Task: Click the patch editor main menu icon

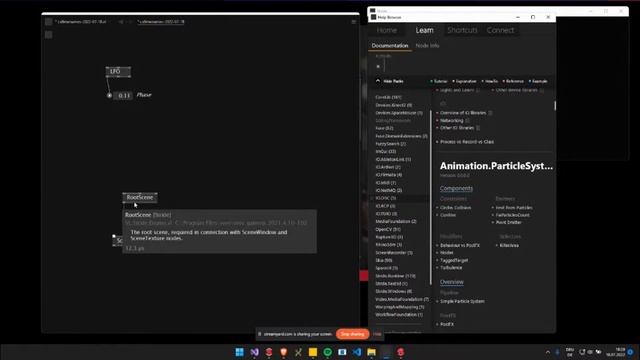Action: pos(49,22)
